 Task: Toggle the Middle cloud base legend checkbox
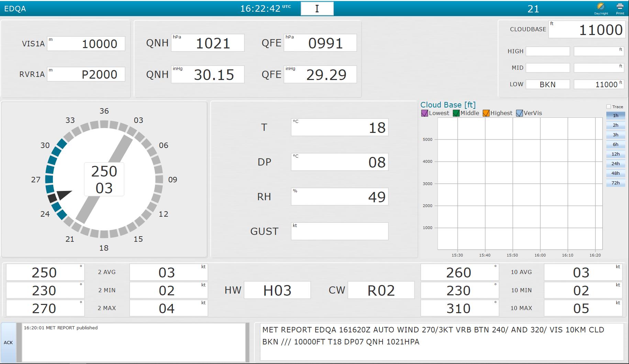click(x=456, y=113)
